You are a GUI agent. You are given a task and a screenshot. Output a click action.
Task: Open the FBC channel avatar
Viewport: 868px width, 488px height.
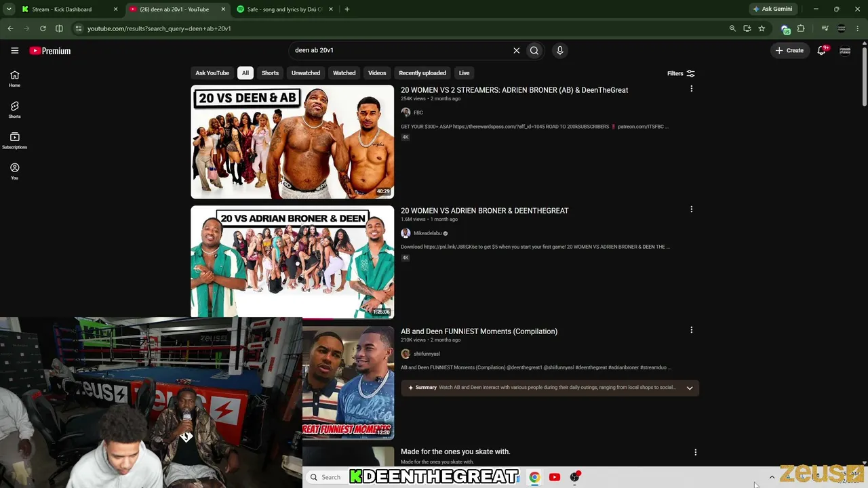pos(406,113)
